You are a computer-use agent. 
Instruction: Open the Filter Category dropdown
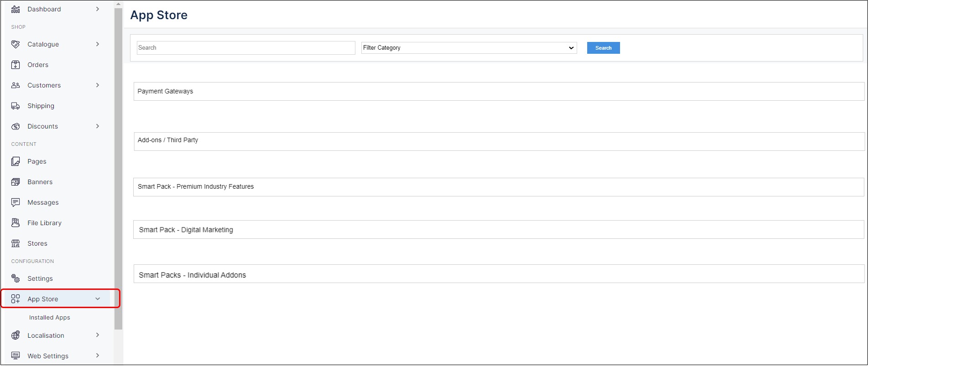(469, 48)
